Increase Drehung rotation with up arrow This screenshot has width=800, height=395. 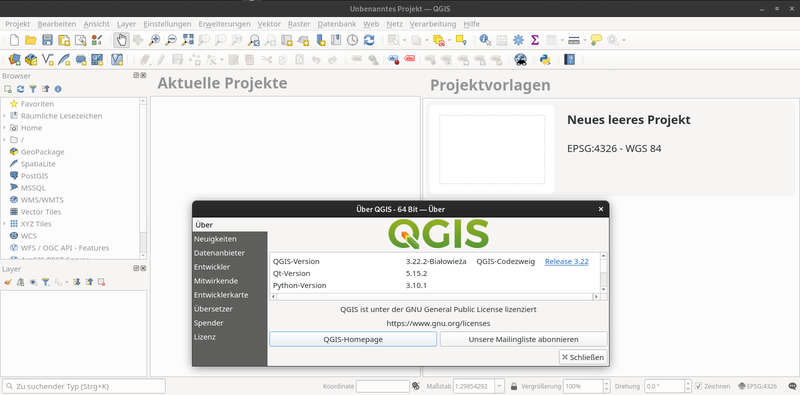688,383
